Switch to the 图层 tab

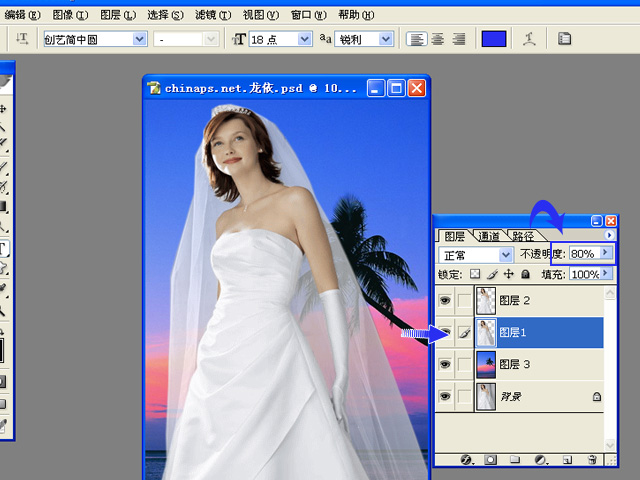(454, 236)
